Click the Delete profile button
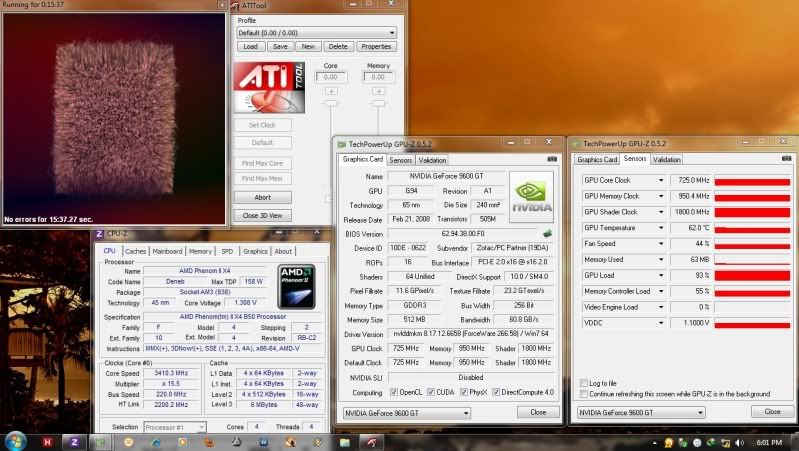Image resolution: width=799 pixels, height=451 pixels. click(x=338, y=46)
